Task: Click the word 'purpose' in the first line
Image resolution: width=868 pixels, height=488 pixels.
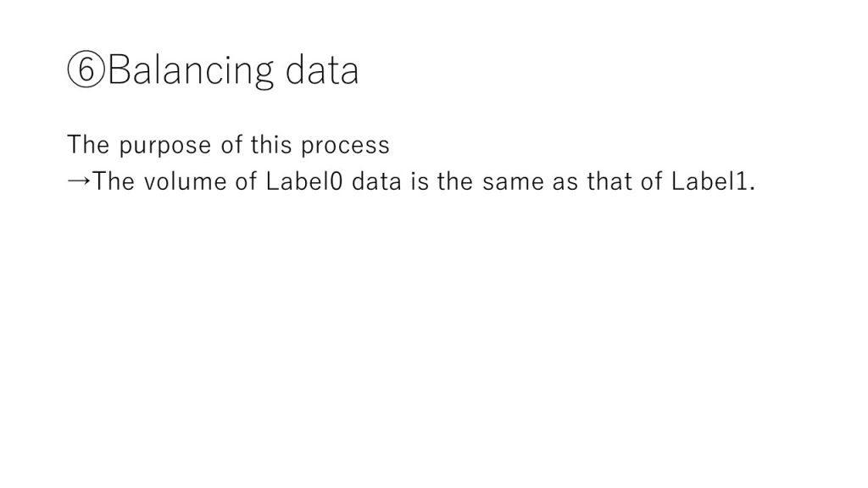Action: (165, 146)
